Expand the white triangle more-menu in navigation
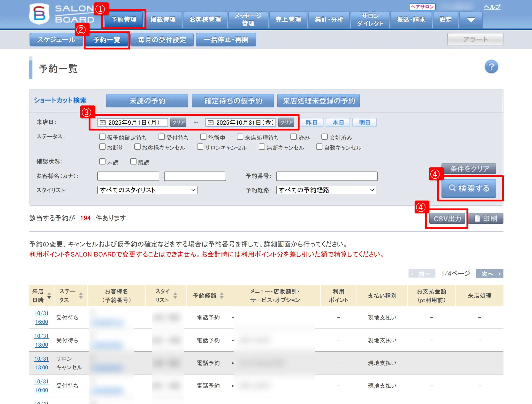 471,20
